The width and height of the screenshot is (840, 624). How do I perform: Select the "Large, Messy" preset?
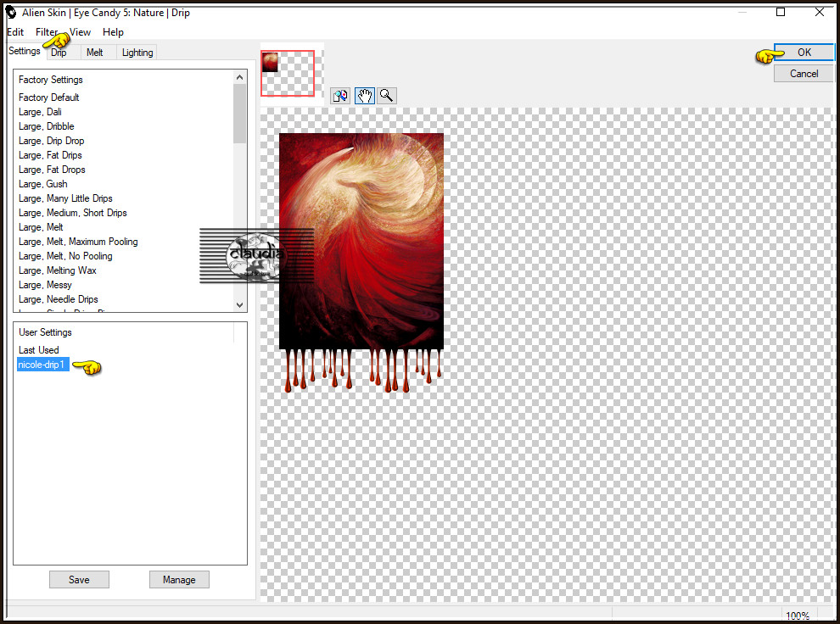point(45,285)
